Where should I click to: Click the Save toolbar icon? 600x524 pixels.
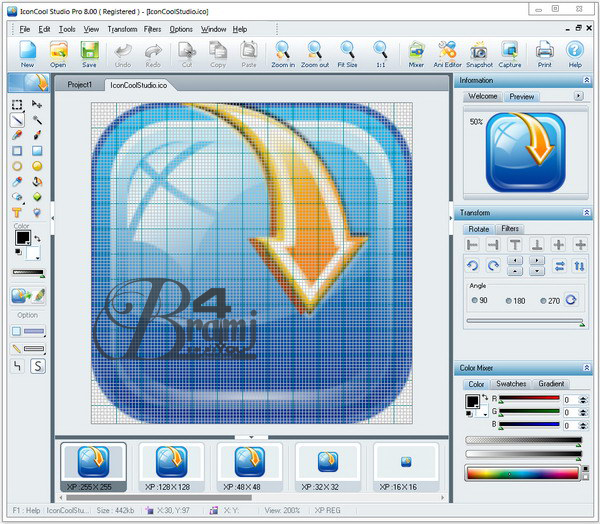pos(89,52)
